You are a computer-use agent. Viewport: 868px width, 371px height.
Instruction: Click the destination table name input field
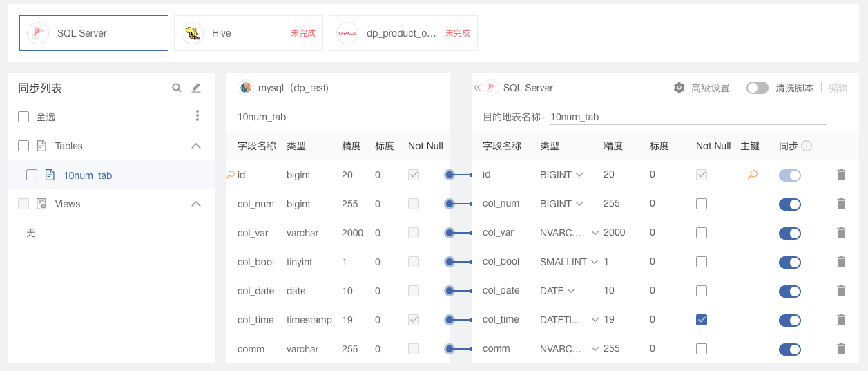(688, 117)
